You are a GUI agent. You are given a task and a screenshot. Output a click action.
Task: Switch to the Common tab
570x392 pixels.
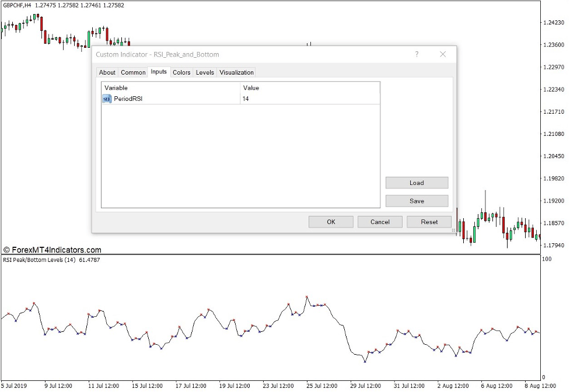132,72
